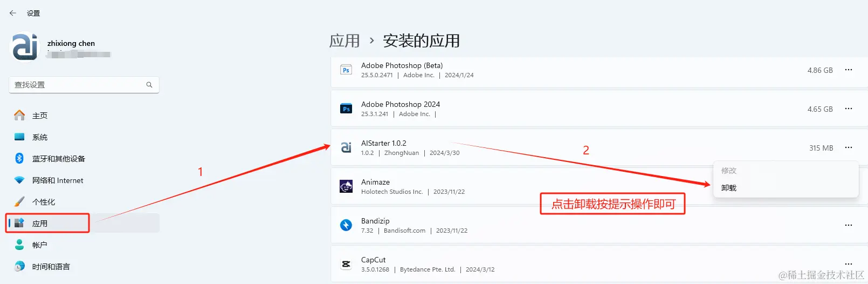This screenshot has width=868, height=284.
Task: Click the Bandizip app icon
Action: [x=346, y=225]
